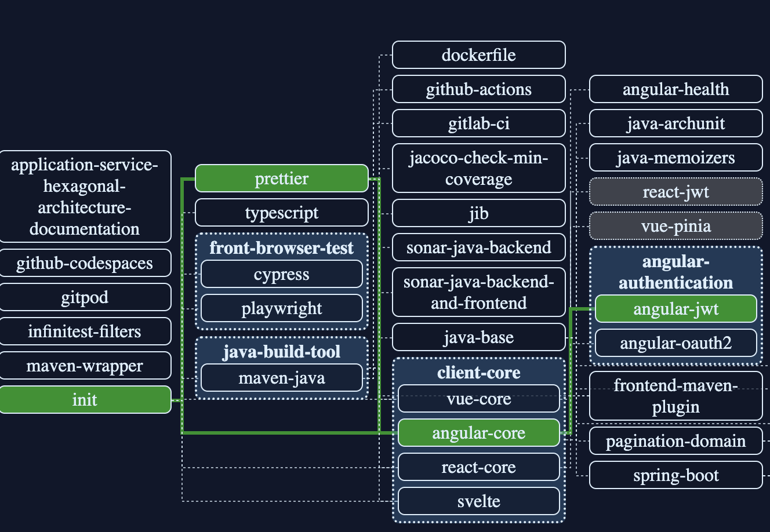Choose the infinitest-filters module
Image resolution: width=770 pixels, height=532 pixels.
(85, 331)
